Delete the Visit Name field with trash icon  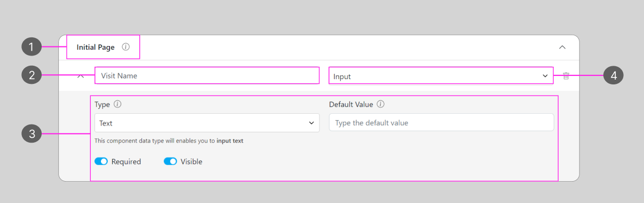pyautogui.click(x=566, y=76)
